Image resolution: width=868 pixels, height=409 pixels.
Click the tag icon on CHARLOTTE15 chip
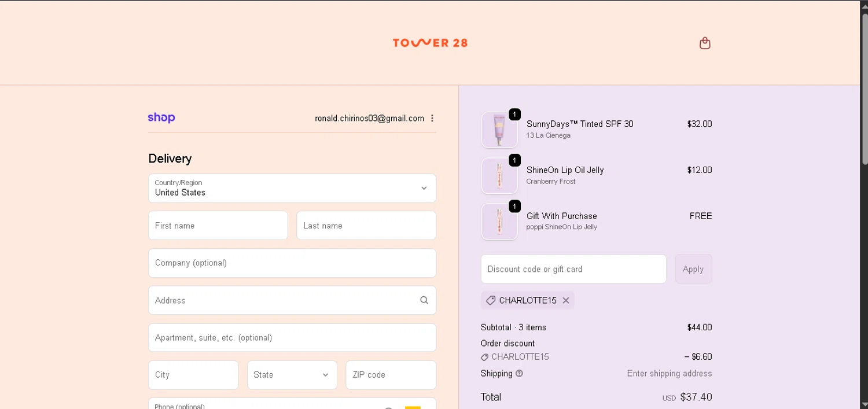(x=491, y=301)
